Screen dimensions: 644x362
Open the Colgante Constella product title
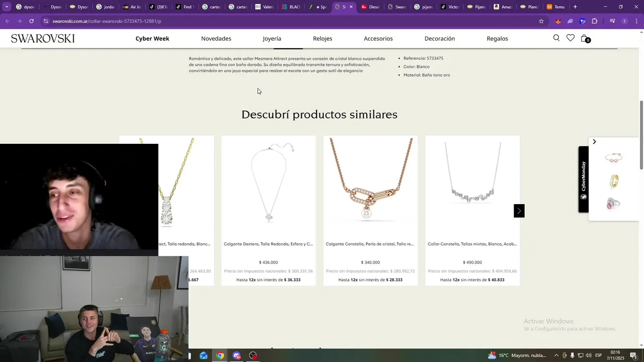(x=370, y=244)
